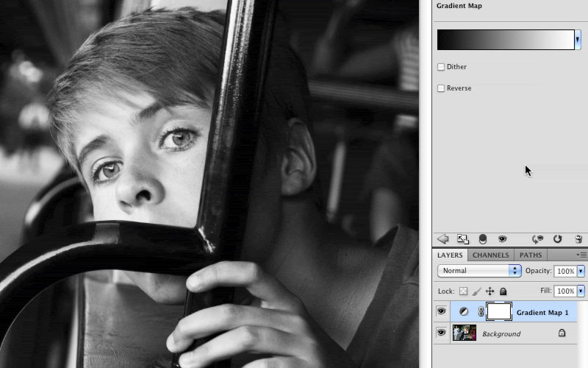Click the return to adjustment list arrow
The image size is (588, 368).
[442, 239]
